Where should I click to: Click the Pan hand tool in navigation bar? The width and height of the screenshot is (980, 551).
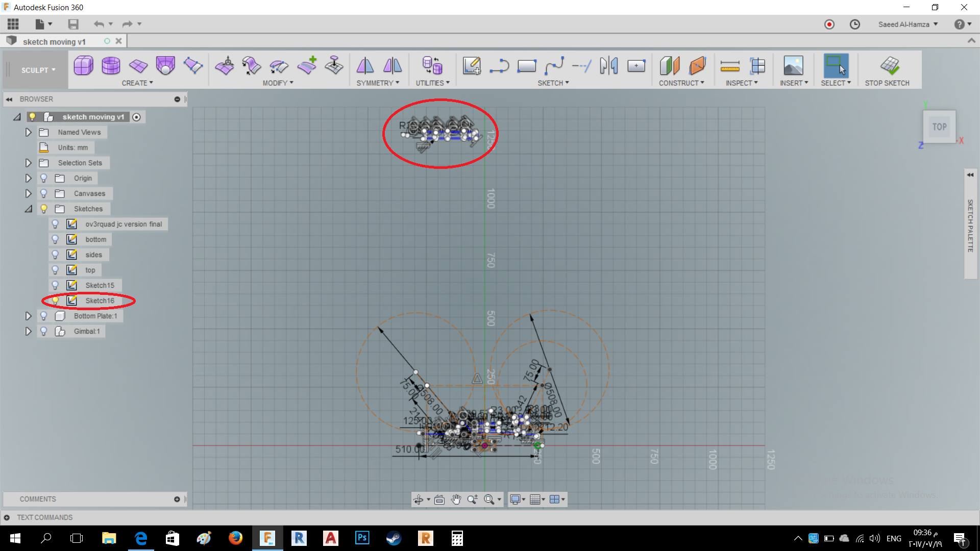coord(456,499)
